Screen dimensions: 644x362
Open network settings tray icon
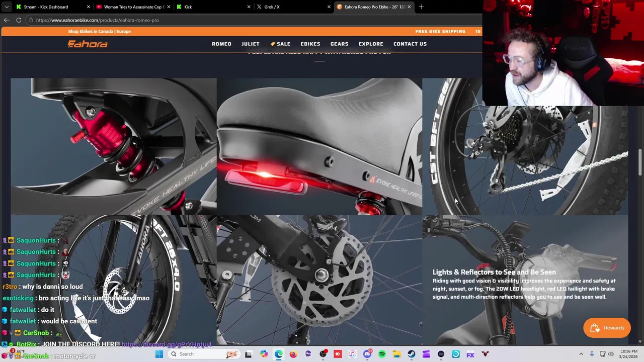click(x=603, y=354)
